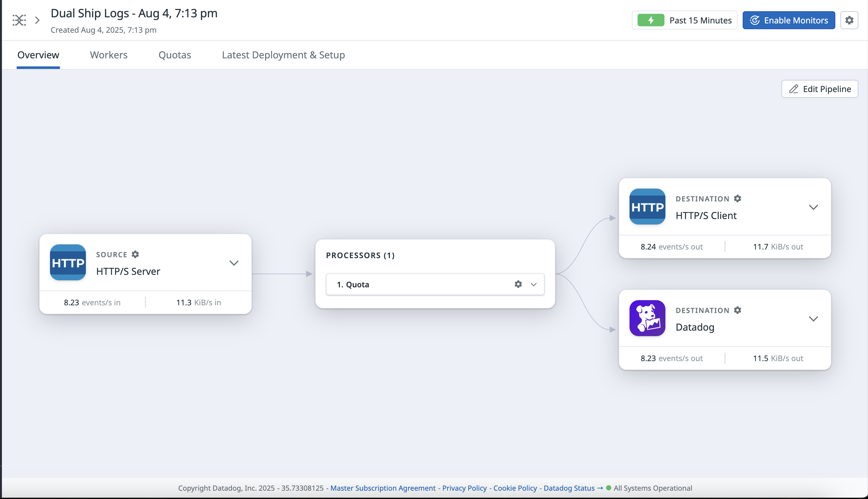
Task: Open the pipeline settings gear icon
Action: (x=849, y=20)
